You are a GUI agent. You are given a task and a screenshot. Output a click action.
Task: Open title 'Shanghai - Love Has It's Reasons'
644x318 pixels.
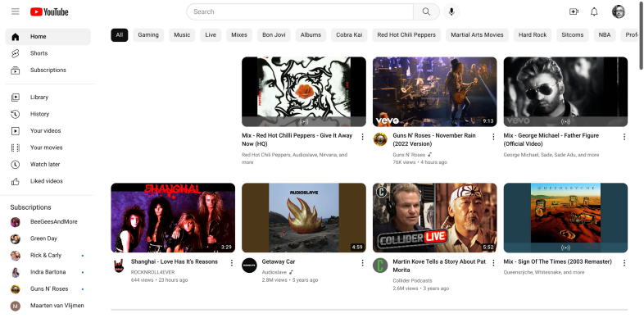(175, 261)
